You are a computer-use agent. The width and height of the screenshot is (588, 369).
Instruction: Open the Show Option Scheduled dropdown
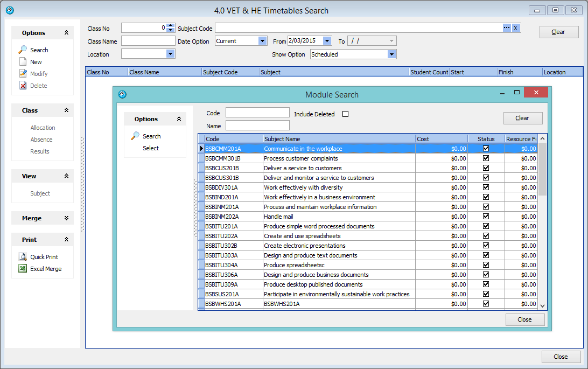coord(391,54)
